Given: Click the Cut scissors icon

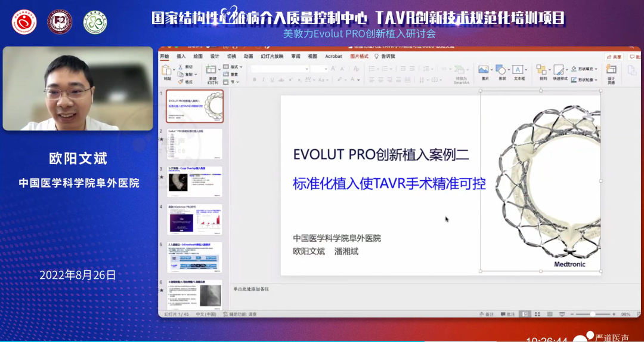Looking at the screenshot, I should click(x=180, y=67).
